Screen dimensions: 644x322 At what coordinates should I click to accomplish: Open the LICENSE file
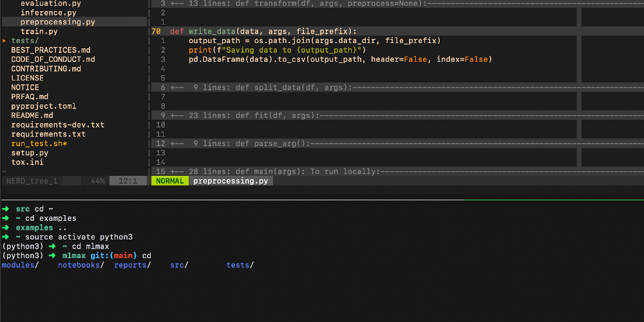(x=27, y=78)
